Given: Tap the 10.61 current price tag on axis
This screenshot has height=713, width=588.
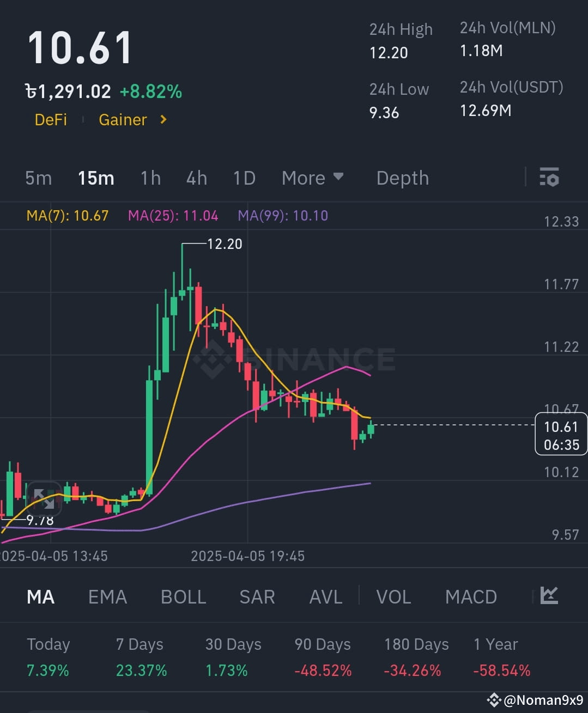Looking at the screenshot, I should [561, 435].
